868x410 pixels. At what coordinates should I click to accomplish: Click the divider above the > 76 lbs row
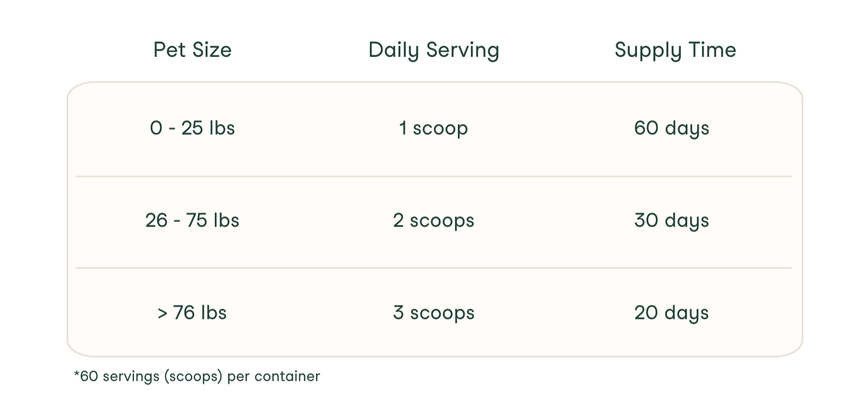433,268
